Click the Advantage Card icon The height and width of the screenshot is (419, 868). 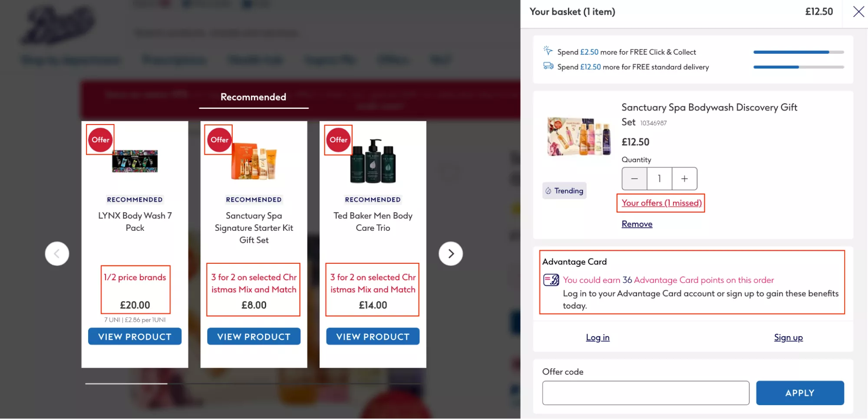click(x=551, y=280)
